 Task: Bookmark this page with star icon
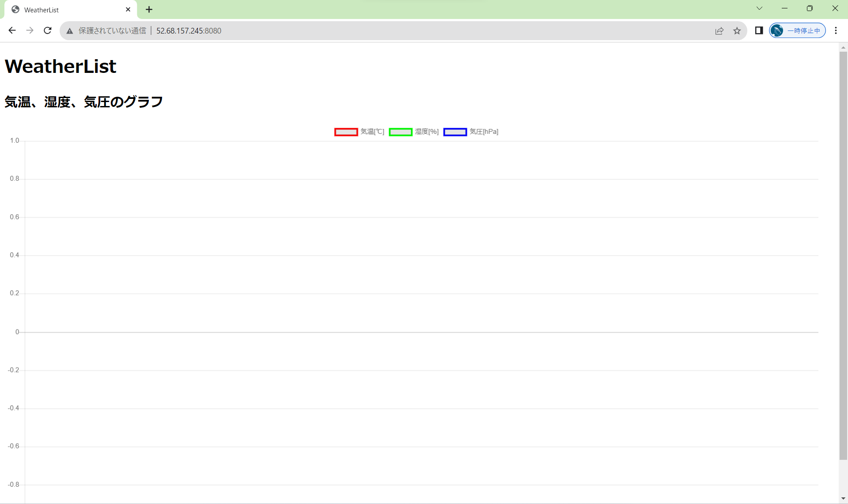(x=737, y=30)
